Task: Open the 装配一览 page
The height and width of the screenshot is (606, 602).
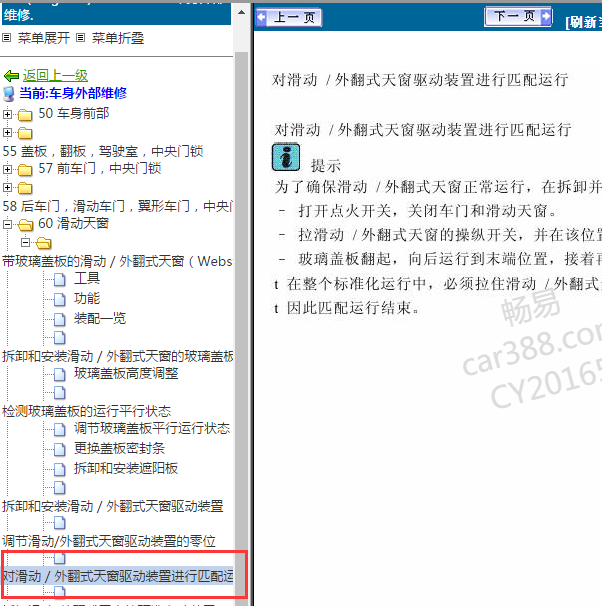Action: (100, 318)
